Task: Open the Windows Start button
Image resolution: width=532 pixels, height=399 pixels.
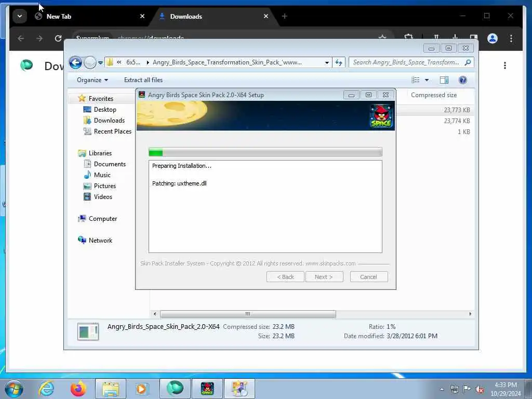Action: click(x=14, y=389)
